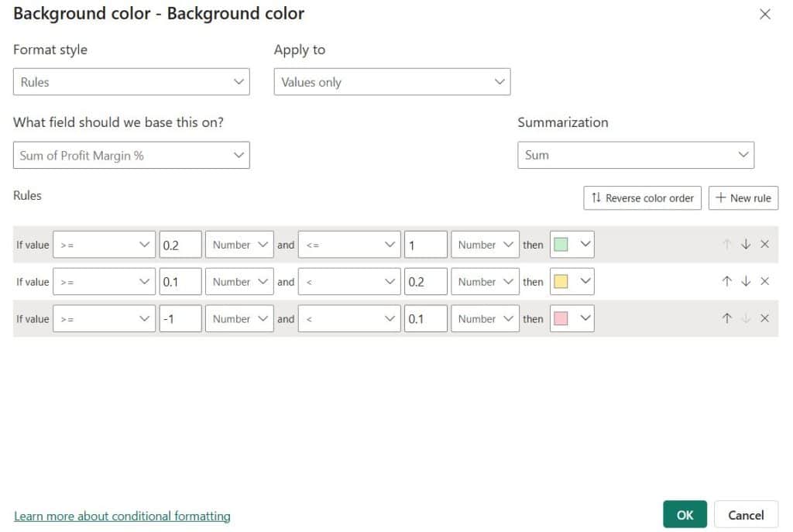The width and height of the screenshot is (793, 532).
Task: Click the Reverse color order button
Action: (x=642, y=197)
